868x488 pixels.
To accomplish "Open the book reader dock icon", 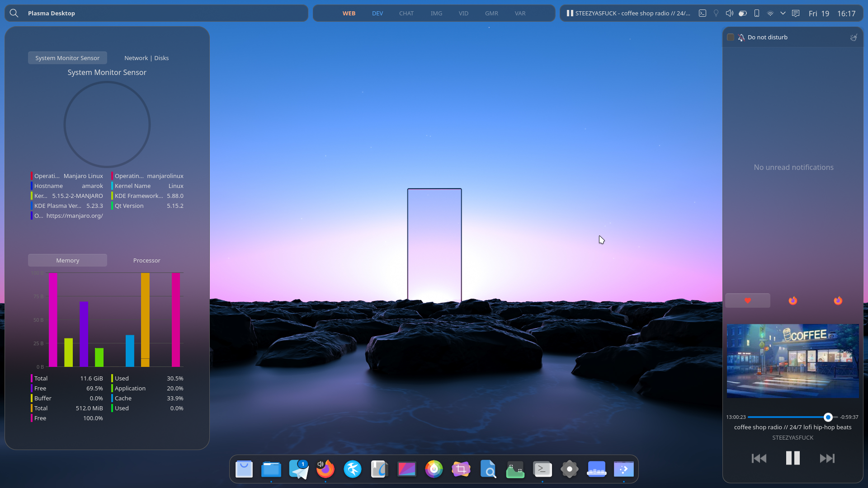I will tap(380, 469).
